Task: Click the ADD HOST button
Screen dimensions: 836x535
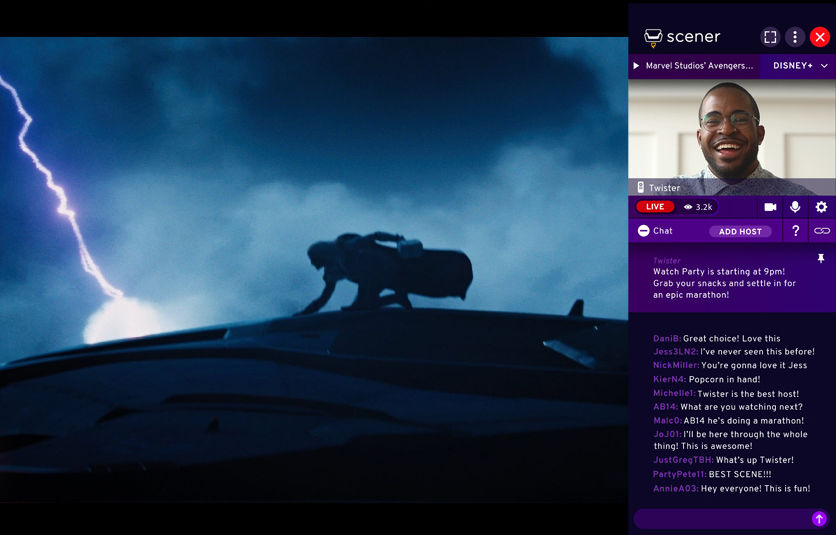Action: click(x=740, y=231)
